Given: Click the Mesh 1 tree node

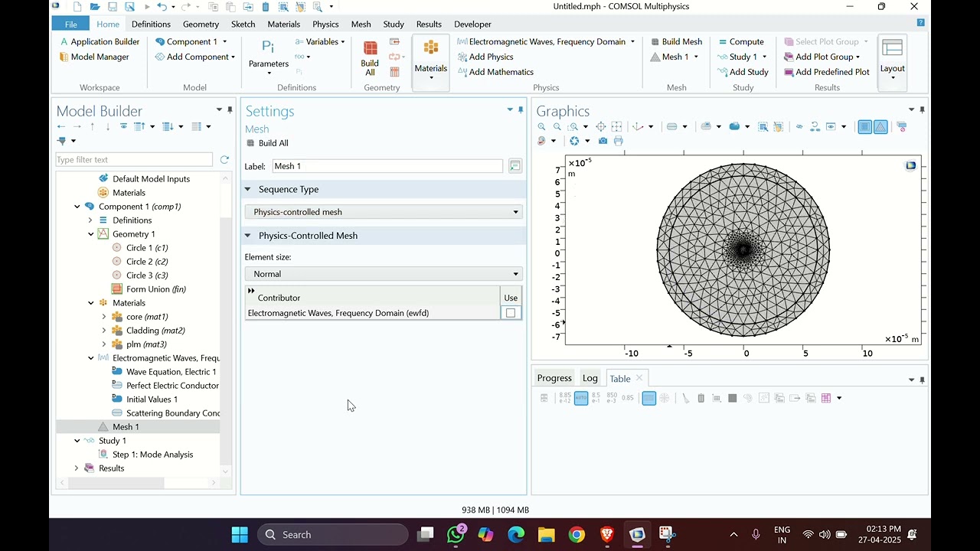Looking at the screenshot, I should click(x=126, y=427).
